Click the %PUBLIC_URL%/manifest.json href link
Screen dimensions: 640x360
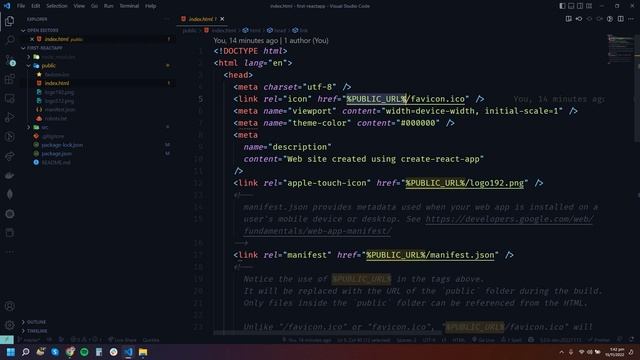(430, 255)
